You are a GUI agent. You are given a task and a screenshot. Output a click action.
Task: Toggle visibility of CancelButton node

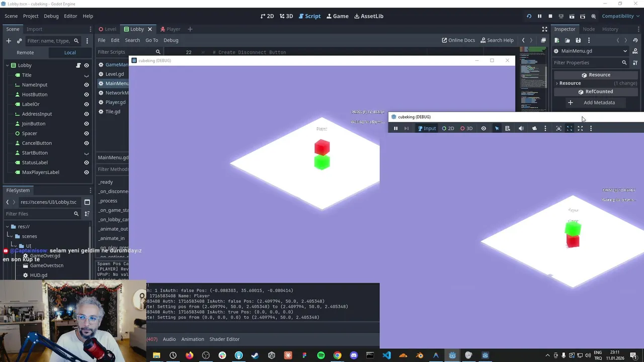coord(87,143)
